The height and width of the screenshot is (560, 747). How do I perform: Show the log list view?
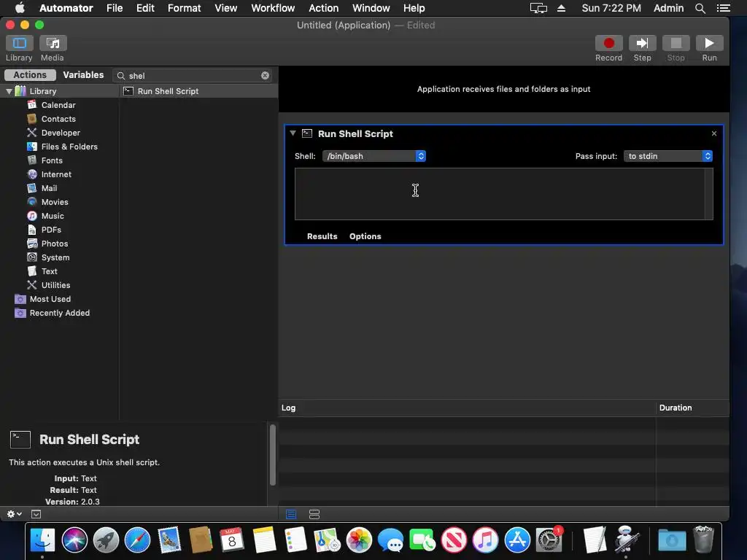tap(291, 514)
